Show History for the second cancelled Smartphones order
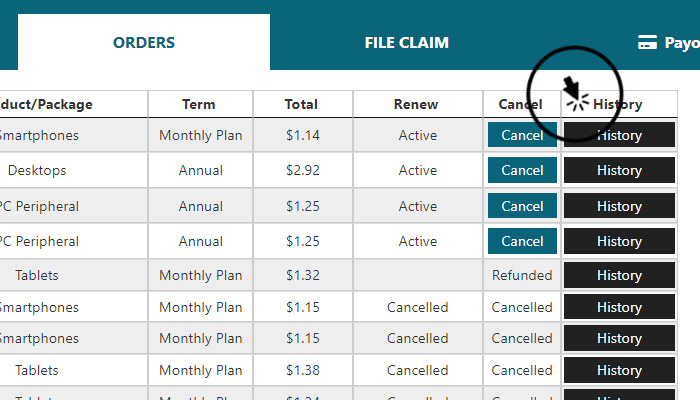700x400 pixels. tap(619, 338)
